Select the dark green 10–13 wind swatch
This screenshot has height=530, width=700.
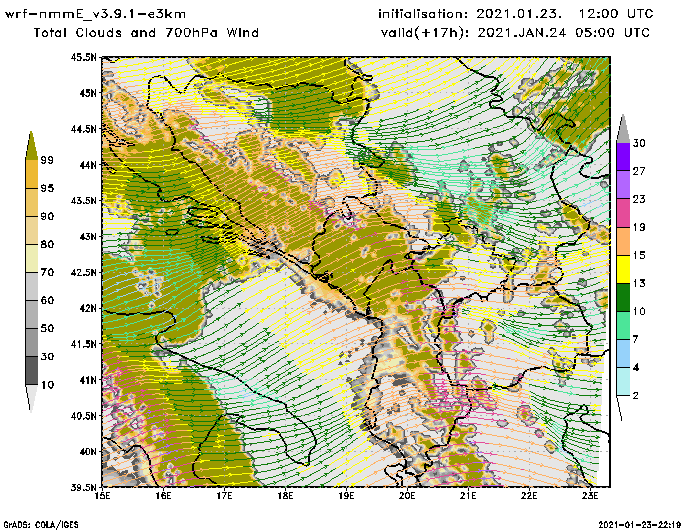(x=621, y=298)
